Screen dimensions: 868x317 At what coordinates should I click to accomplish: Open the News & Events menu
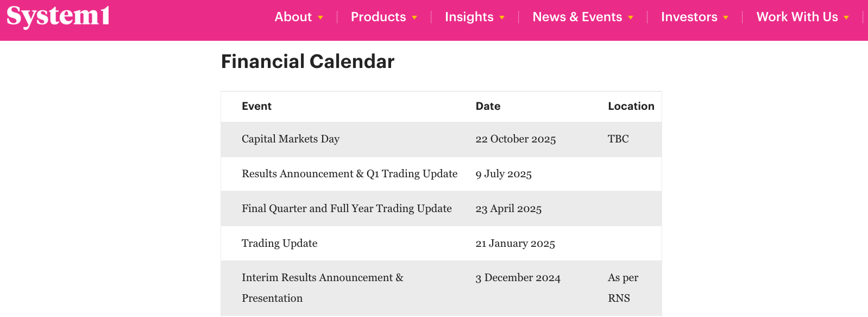tap(577, 17)
